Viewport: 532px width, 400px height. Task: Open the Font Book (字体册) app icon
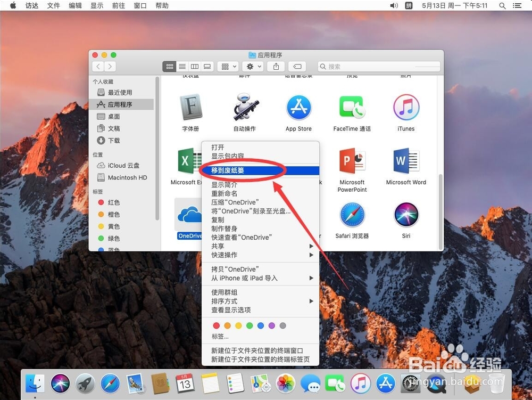(x=190, y=107)
